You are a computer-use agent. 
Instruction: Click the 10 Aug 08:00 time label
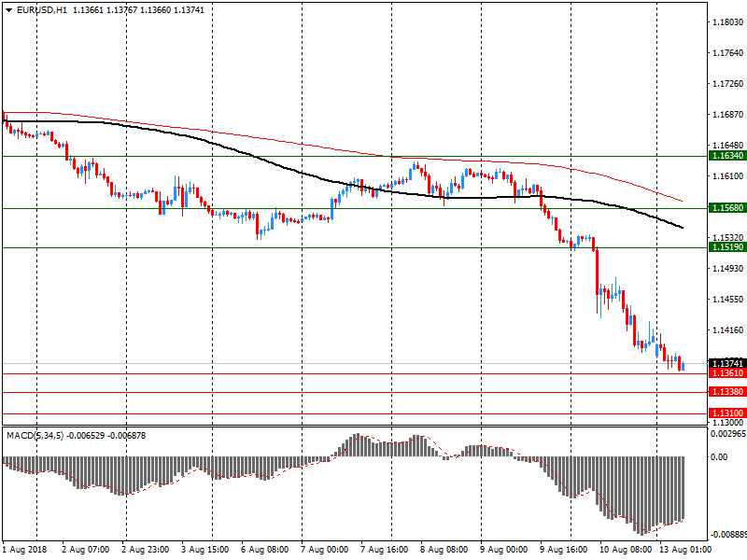click(x=625, y=550)
